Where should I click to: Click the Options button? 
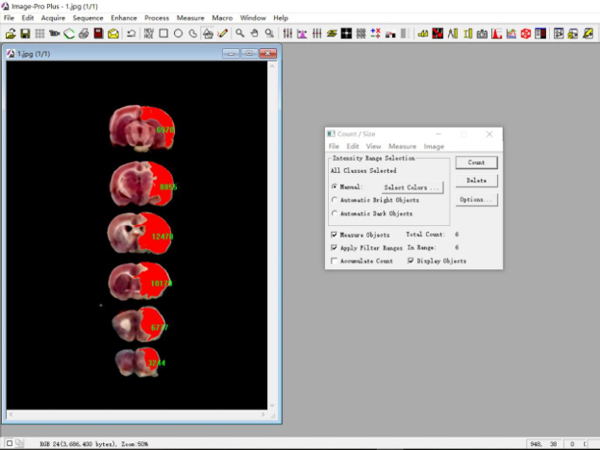tap(476, 199)
